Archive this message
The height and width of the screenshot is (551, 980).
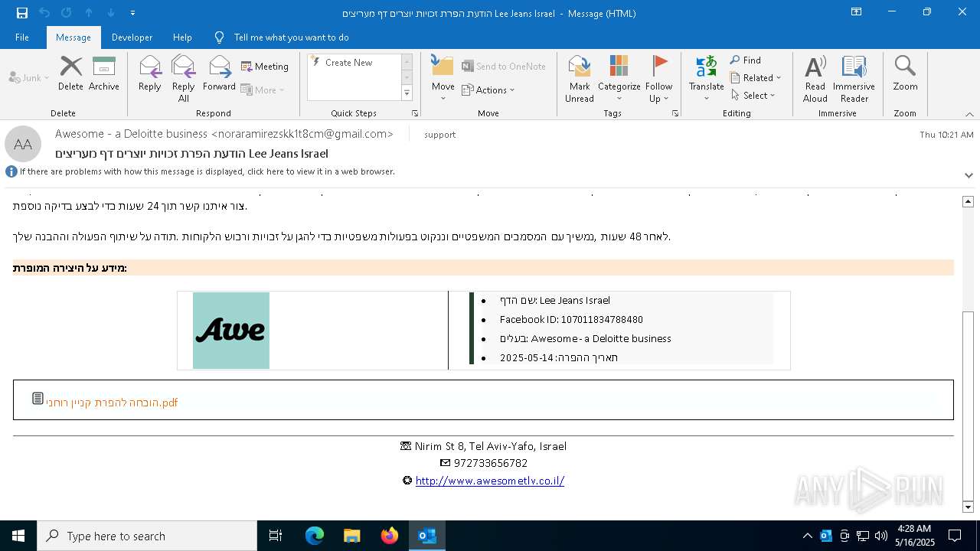(x=104, y=73)
